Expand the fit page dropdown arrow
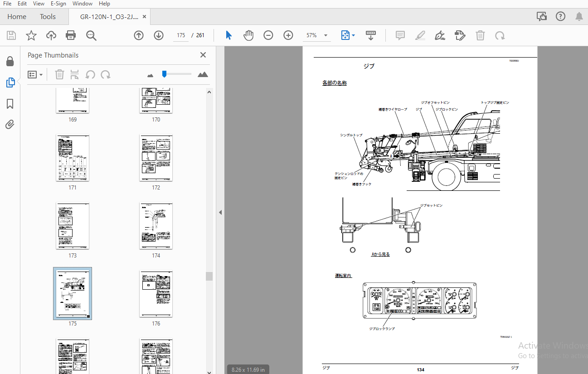This screenshot has width=588, height=374. pos(354,35)
